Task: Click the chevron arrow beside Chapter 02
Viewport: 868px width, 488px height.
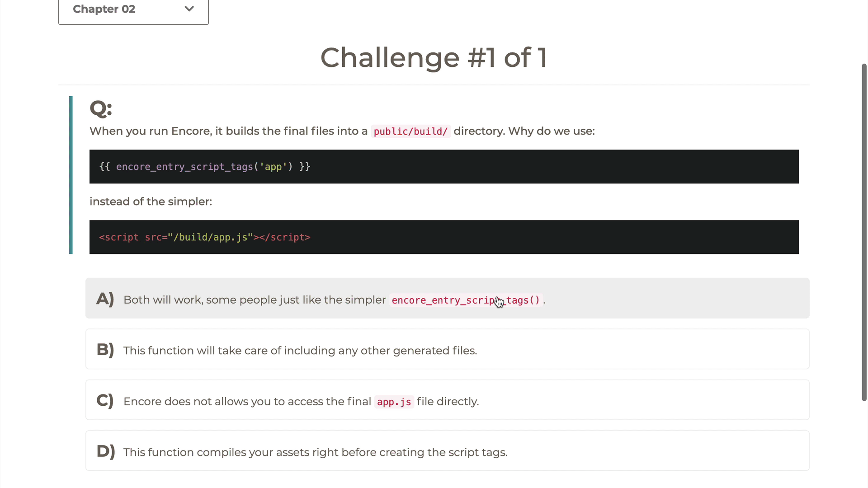Action: click(x=189, y=9)
